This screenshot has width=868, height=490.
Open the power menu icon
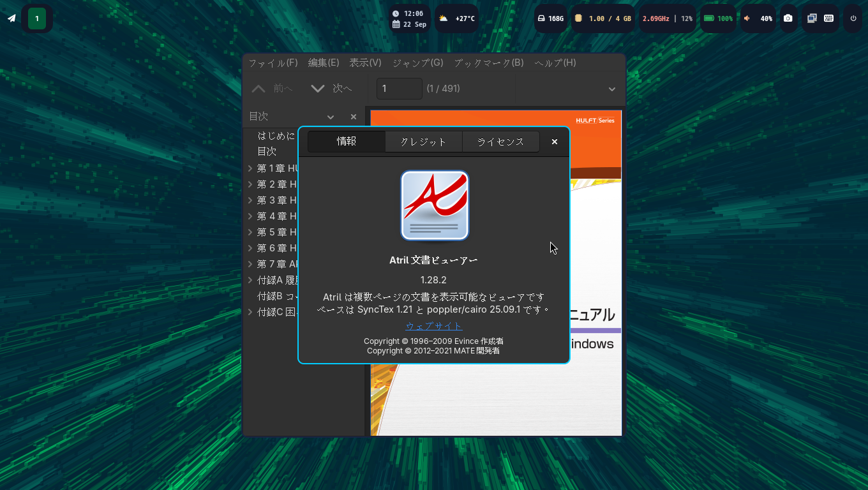853,19
